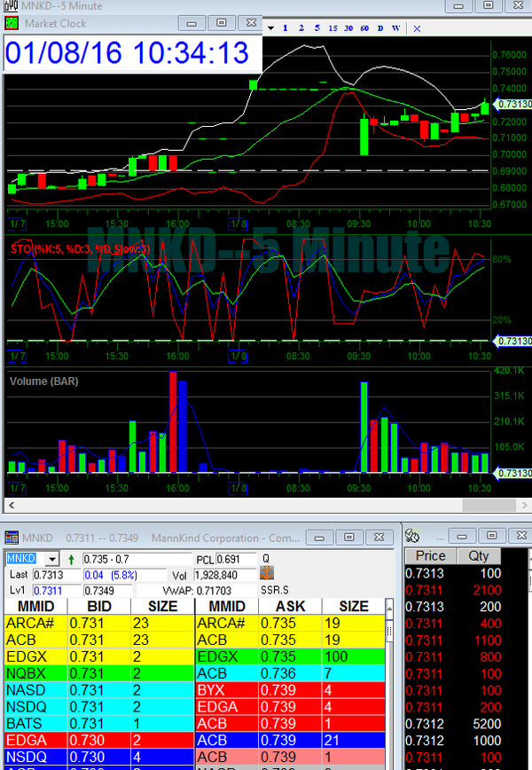532x770 pixels.
Task: Switch chart to 1 minute interval
Action: tap(286, 27)
